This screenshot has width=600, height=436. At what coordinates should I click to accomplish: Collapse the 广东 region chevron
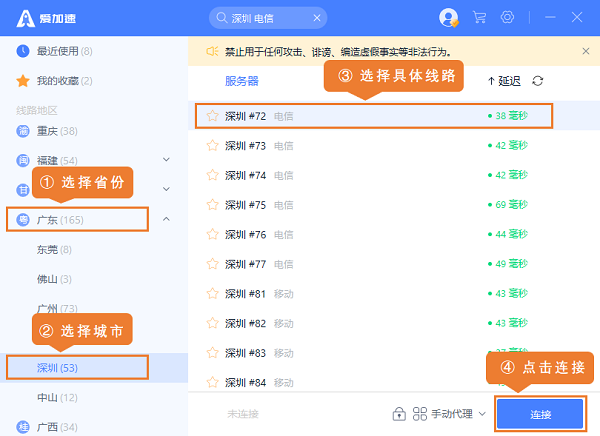(x=166, y=219)
